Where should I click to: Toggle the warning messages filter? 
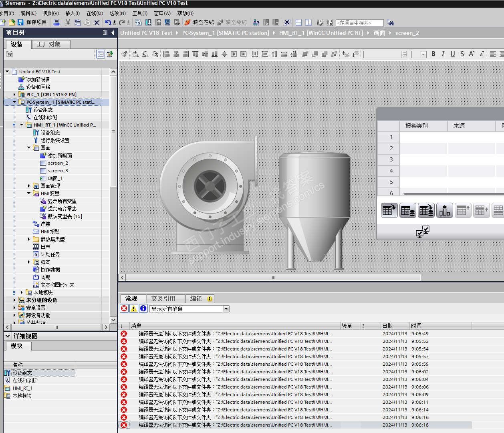click(x=134, y=308)
